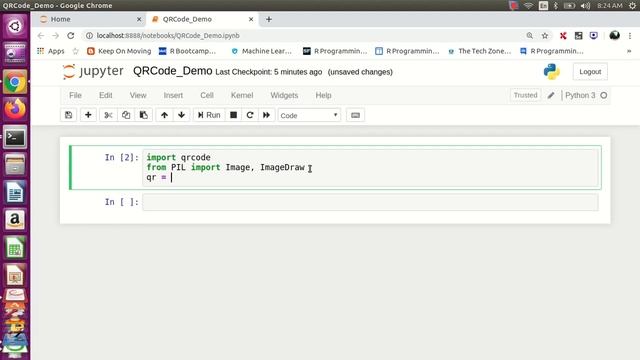Click the Jupyter logo
This screenshot has width=640, height=360.
coord(93,71)
